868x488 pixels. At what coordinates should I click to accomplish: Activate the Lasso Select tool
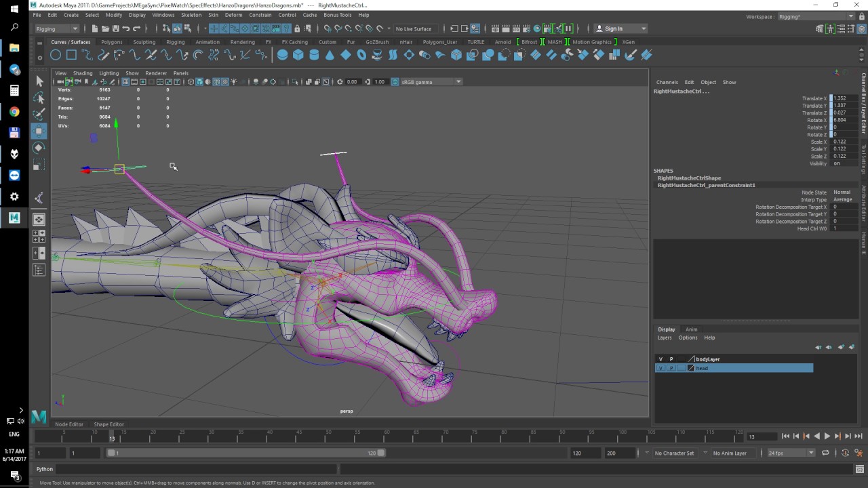click(39, 98)
